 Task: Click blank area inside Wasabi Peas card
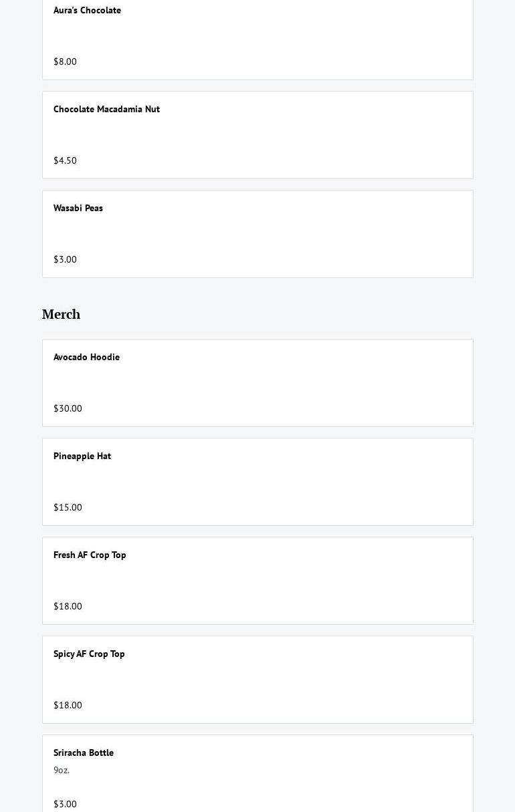(301, 234)
